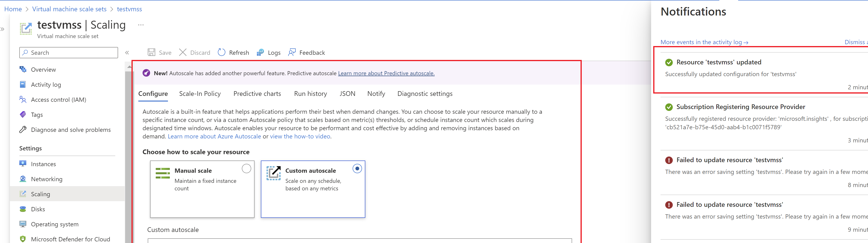Open Learn more about Azure Autoscale link
The height and width of the screenshot is (243, 868).
click(x=214, y=136)
